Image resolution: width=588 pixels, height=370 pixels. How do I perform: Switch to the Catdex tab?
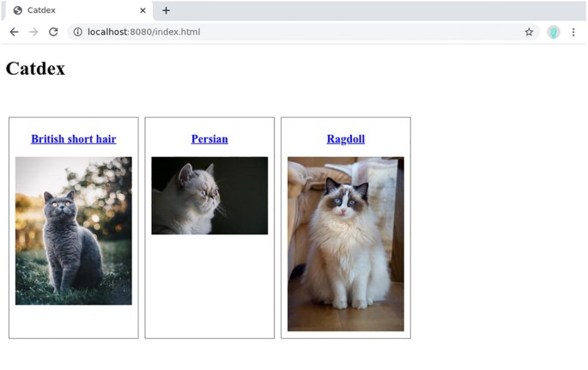point(69,10)
